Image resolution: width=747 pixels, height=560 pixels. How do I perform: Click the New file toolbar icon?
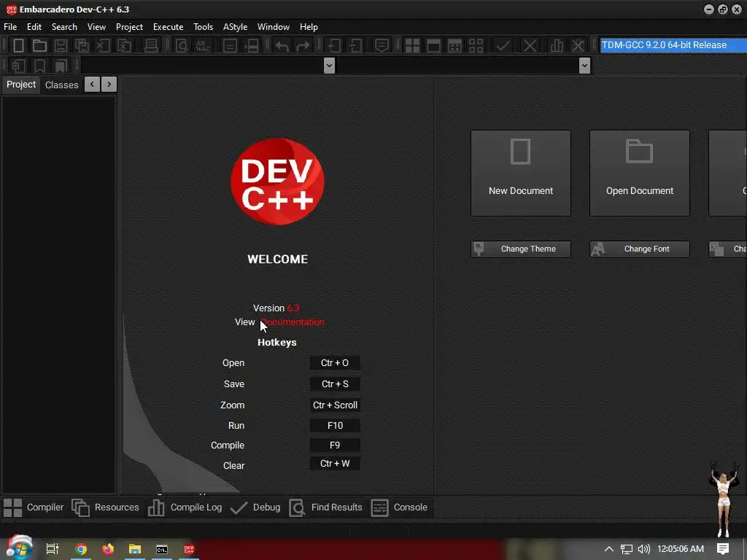(18, 46)
